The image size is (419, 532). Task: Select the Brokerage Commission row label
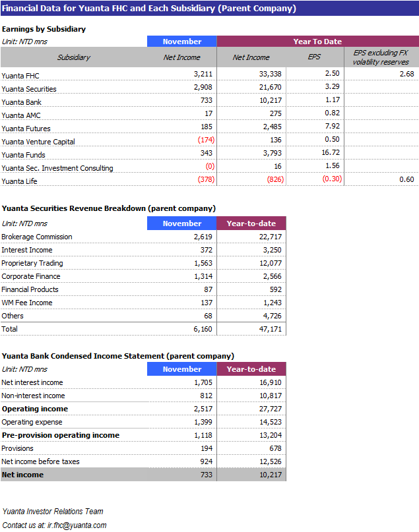tap(37, 237)
